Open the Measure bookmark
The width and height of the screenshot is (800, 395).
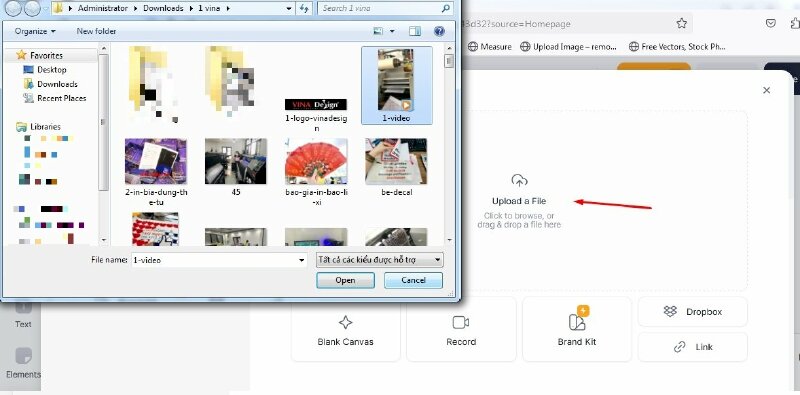pos(489,46)
